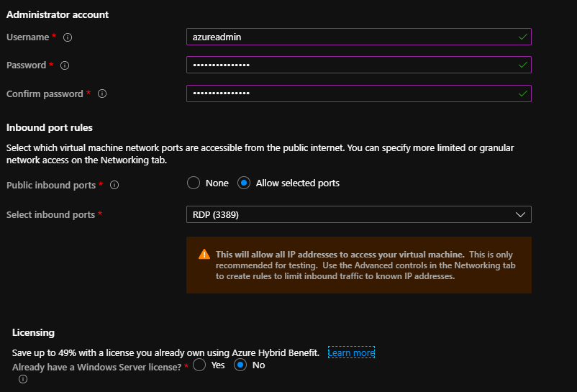
Task: Open info tooltip for Public inbound ports
Action: (114, 185)
